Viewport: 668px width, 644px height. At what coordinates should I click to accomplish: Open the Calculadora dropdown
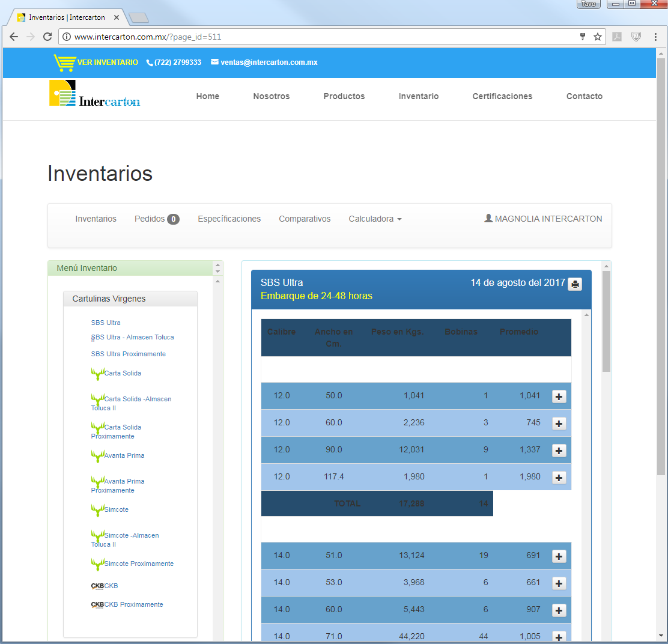[x=375, y=219]
